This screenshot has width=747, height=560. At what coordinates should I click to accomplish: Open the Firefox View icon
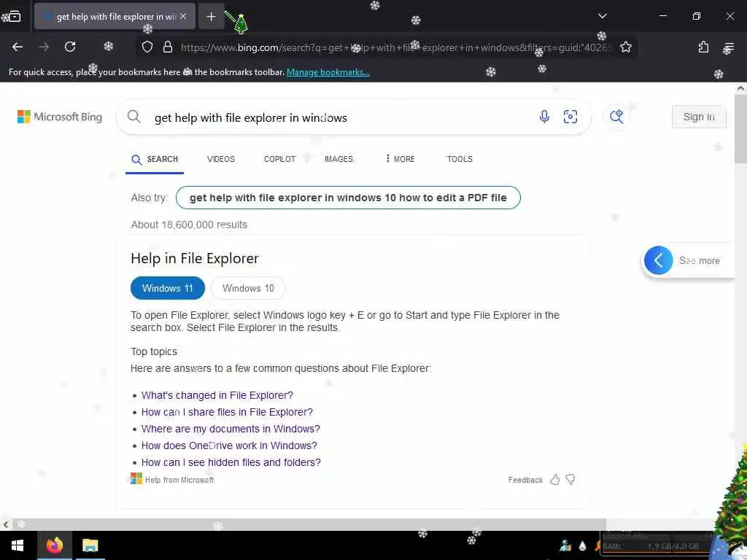click(15, 17)
